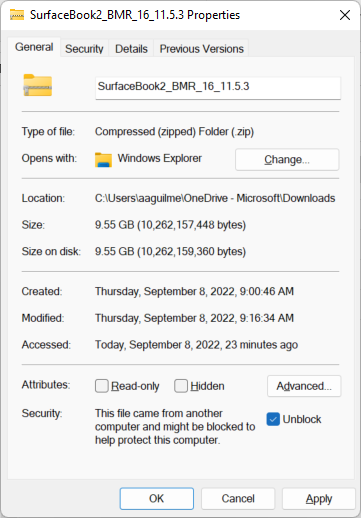Enable the Read-only attribute checkbox
361x518 pixels.
(102, 386)
